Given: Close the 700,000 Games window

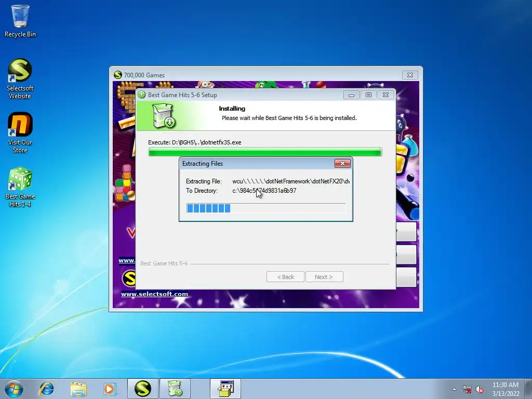Looking at the screenshot, I should (410, 75).
